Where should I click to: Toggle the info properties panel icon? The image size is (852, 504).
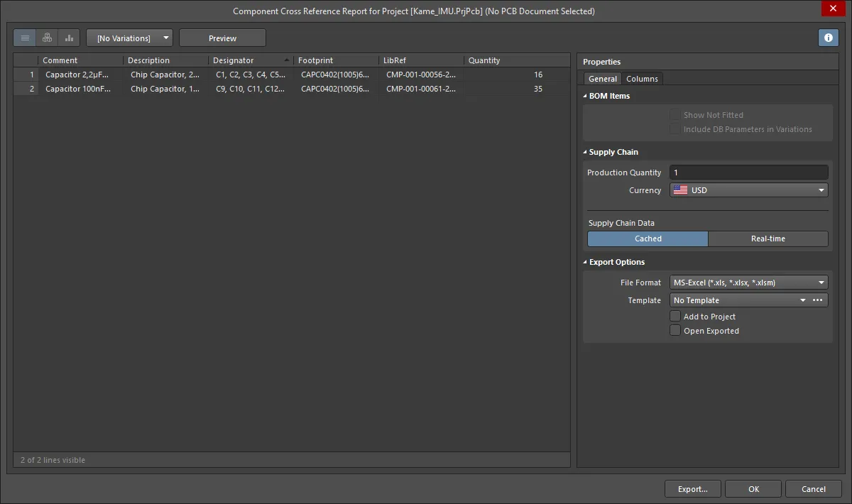(828, 38)
